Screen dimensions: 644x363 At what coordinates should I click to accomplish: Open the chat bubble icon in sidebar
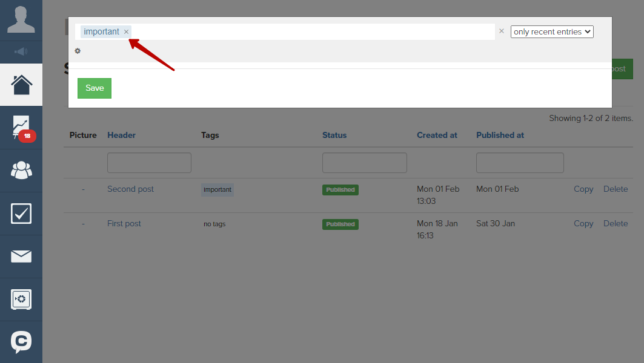(21, 342)
